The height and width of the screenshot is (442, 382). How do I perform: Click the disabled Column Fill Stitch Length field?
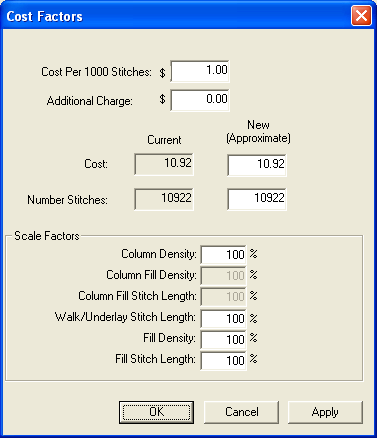click(223, 297)
